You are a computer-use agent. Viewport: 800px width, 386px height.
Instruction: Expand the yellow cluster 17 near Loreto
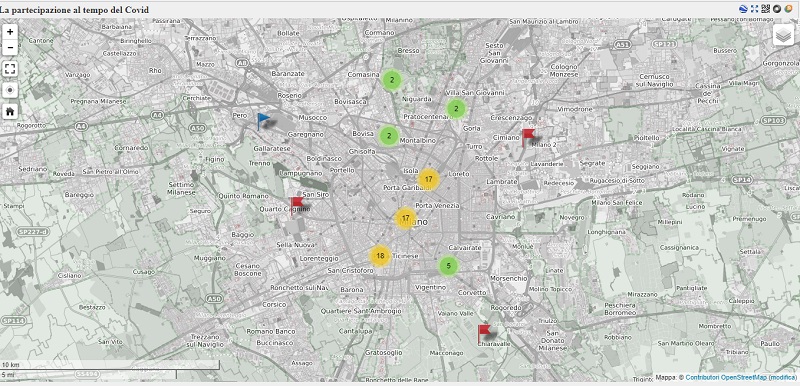tap(429, 179)
